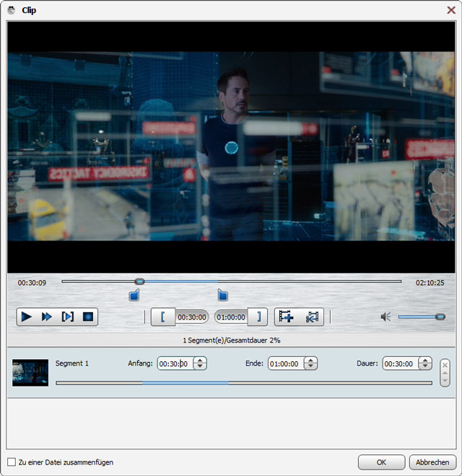Image resolution: width=462 pixels, height=476 pixels.
Task: Decrease the Dauer duration value
Action: (x=425, y=366)
